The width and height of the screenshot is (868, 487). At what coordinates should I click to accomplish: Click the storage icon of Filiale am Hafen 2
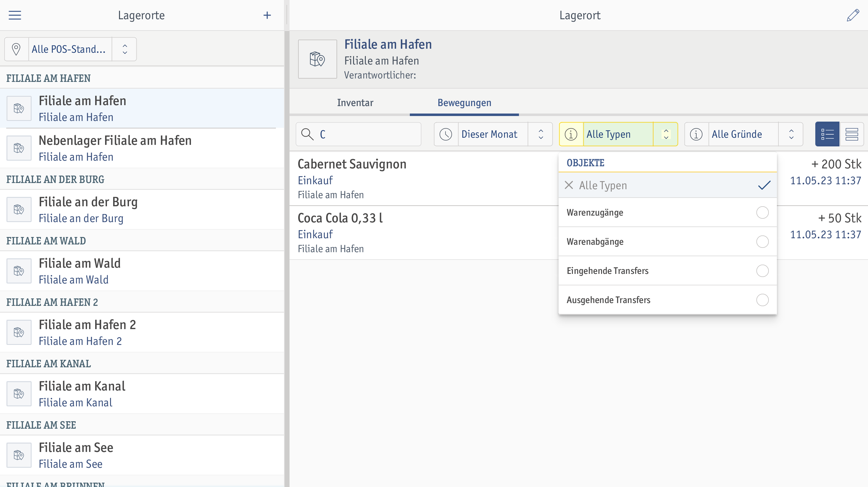(19, 332)
